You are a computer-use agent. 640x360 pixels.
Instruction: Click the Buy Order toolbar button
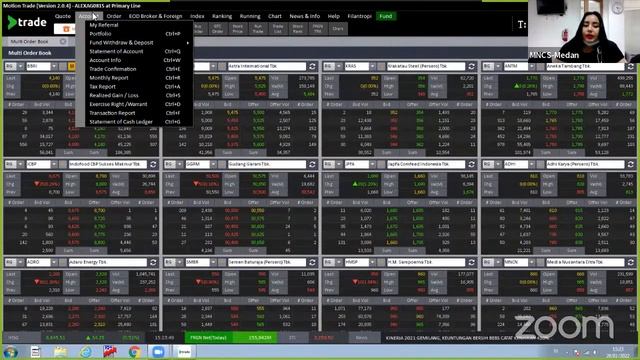point(198,29)
